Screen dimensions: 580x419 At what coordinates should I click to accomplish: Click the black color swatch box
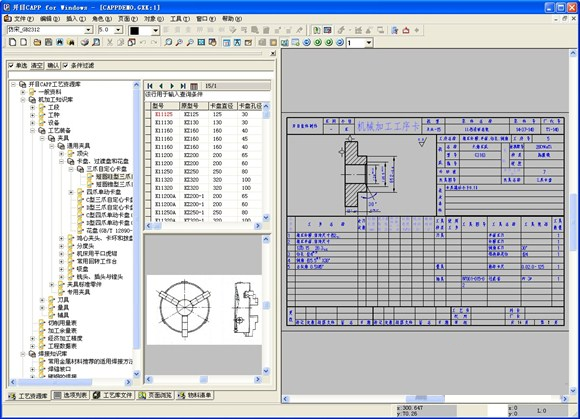click(135, 30)
